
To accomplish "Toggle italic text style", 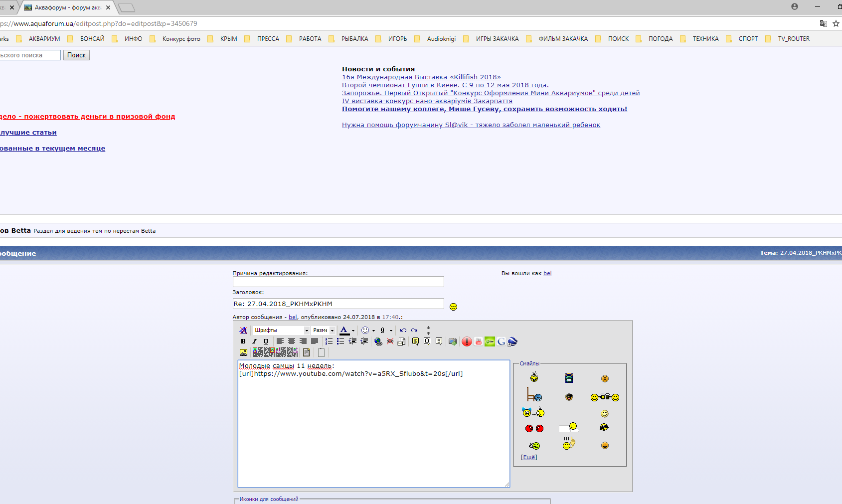I will click(254, 341).
